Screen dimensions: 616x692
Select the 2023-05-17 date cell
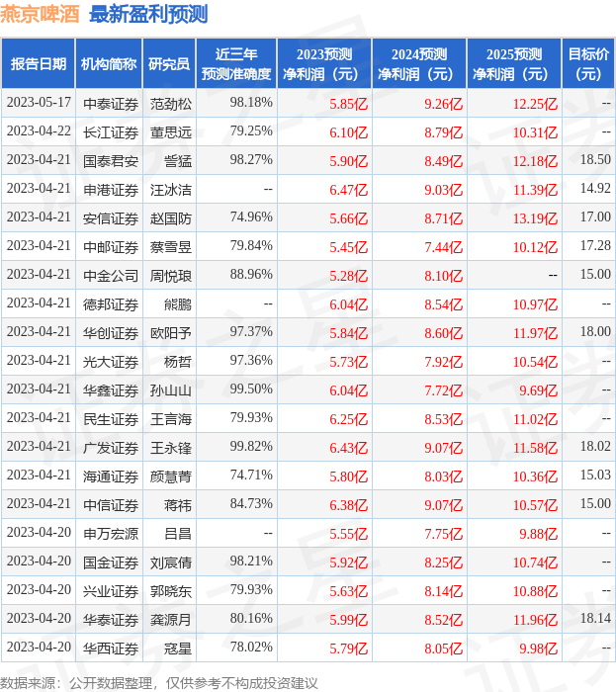click(x=39, y=103)
